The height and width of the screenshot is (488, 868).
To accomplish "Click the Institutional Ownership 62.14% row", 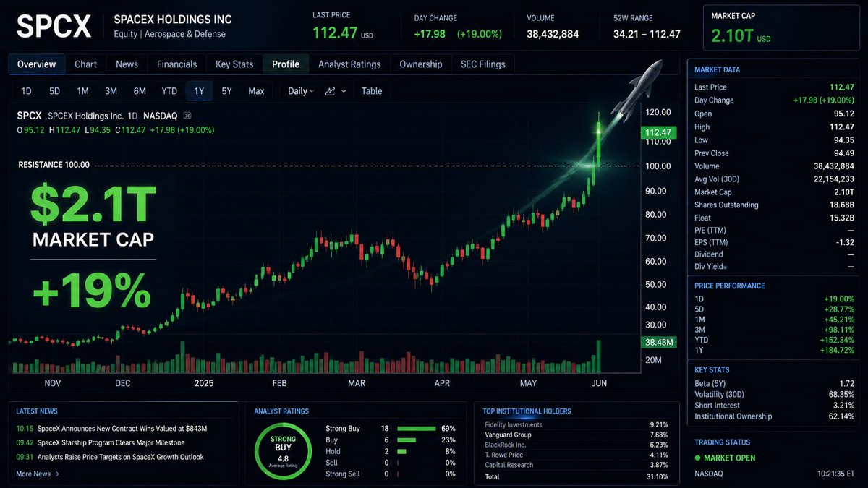I will [774, 416].
